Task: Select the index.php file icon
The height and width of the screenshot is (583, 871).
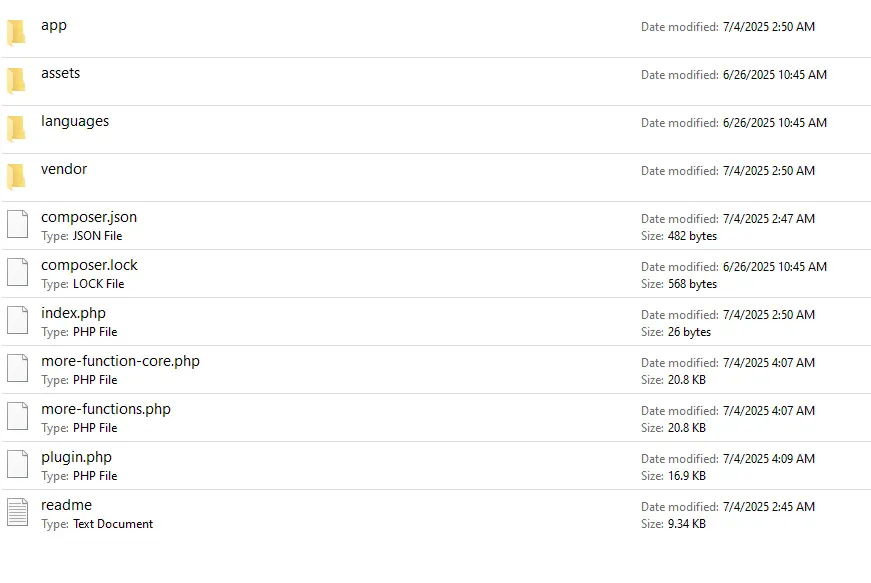Action: [17, 320]
